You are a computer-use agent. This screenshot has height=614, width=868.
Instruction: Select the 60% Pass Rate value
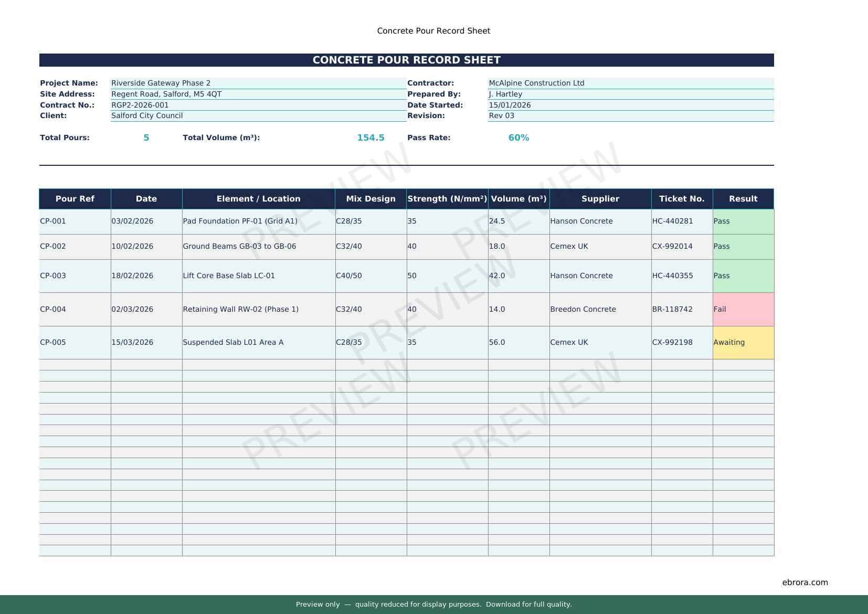[x=518, y=137]
